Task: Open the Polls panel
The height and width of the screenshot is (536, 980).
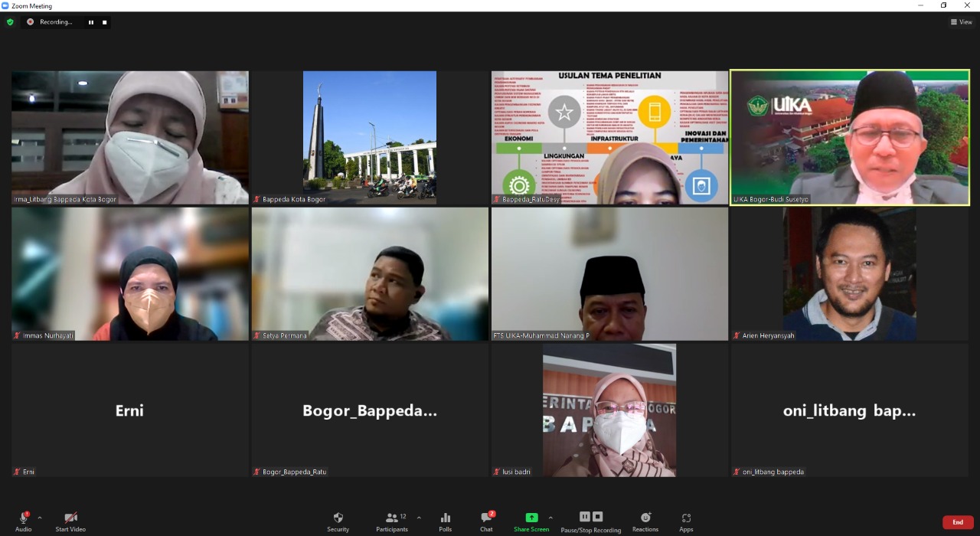Action: click(x=446, y=521)
